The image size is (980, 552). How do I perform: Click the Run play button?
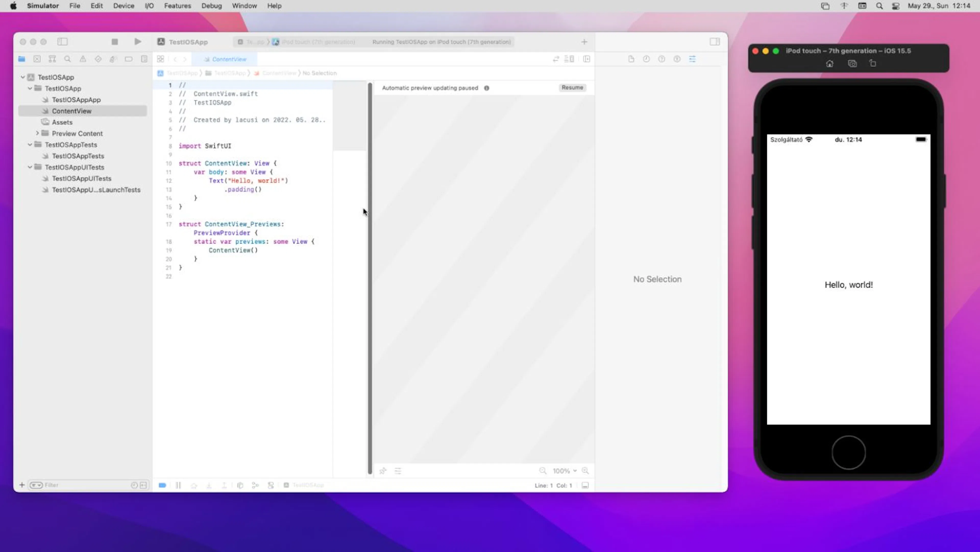pyautogui.click(x=138, y=42)
